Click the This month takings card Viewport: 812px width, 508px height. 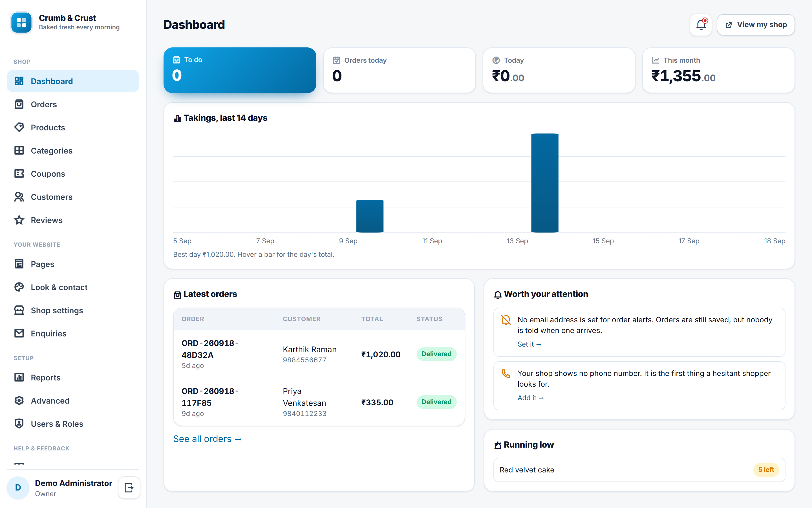point(718,70)
